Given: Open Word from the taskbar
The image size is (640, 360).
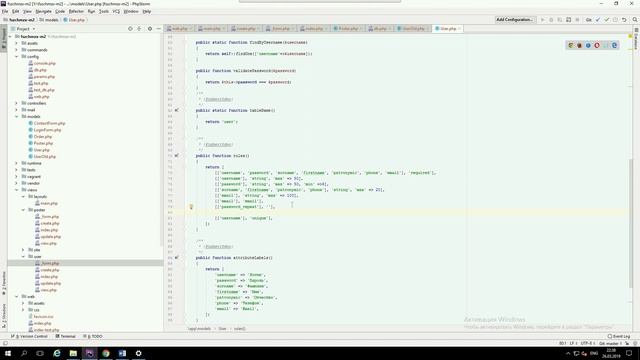Looking at the screenshot, I should pyautogui.click(x=122, y=353).
